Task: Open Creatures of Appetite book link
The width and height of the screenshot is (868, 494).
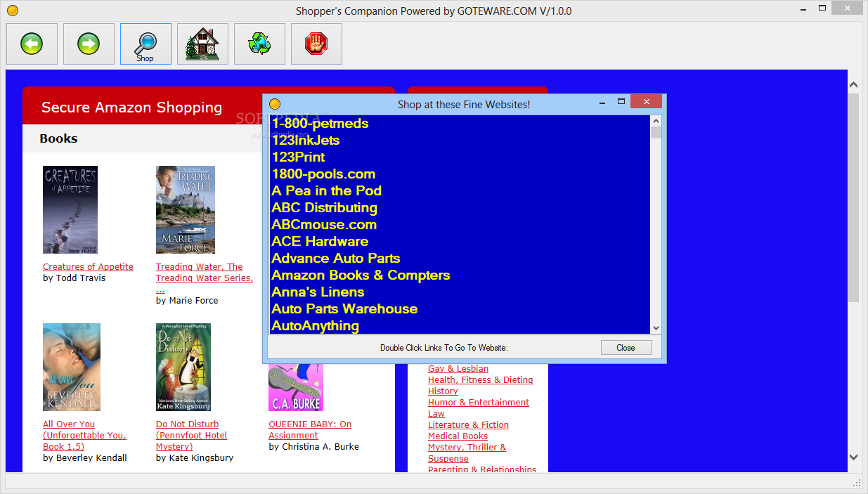Action: coord(88,267)
